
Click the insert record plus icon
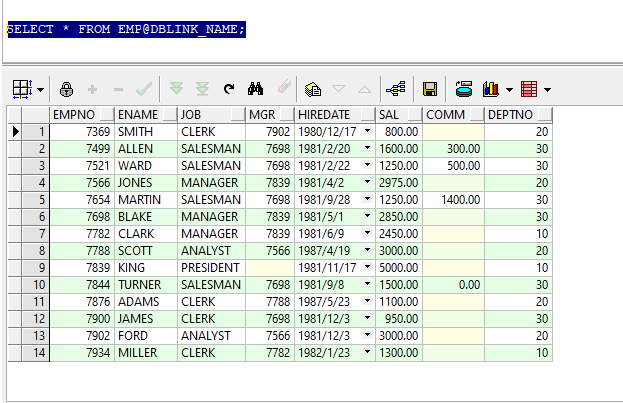click(93, 89)
